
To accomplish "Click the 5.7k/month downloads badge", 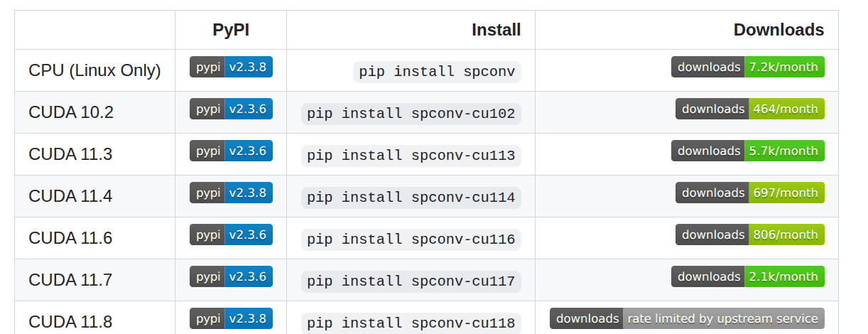I will (747, 151).
